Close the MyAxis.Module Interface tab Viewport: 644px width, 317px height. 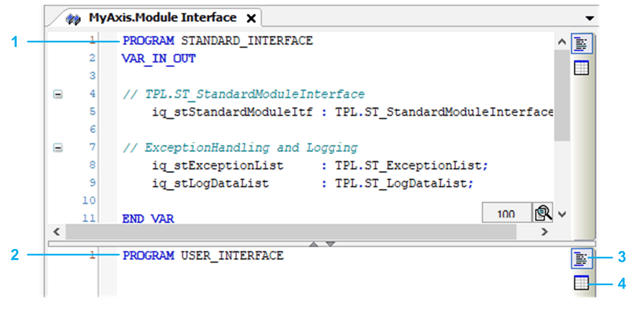pyautogui.click(x=251, y=19)
